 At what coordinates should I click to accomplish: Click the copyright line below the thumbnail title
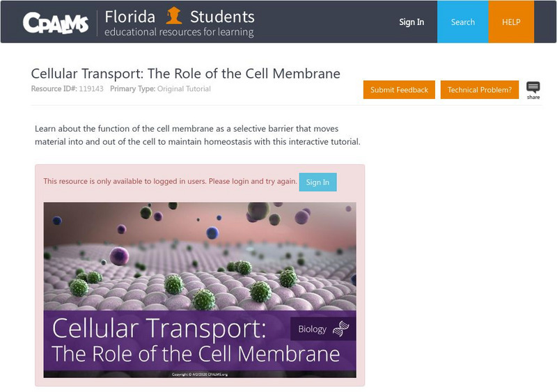click(200, 374)
